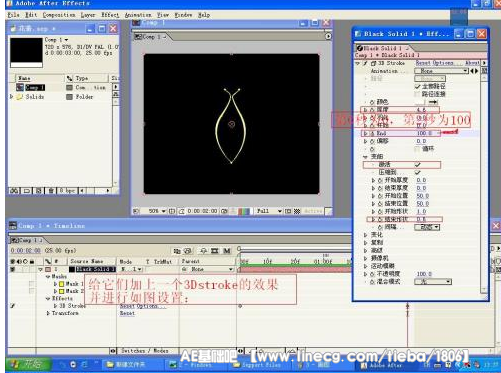Click About link in Effect Controls
501x373 pixels.
472,63
